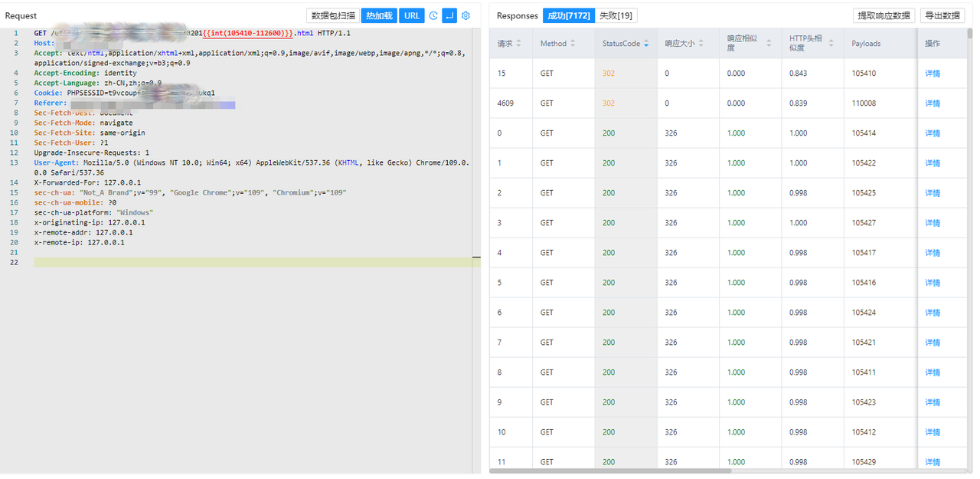Screen dimensions: 980x479
Task: Click the Responses panel title
Action: [x=518, y=15]
